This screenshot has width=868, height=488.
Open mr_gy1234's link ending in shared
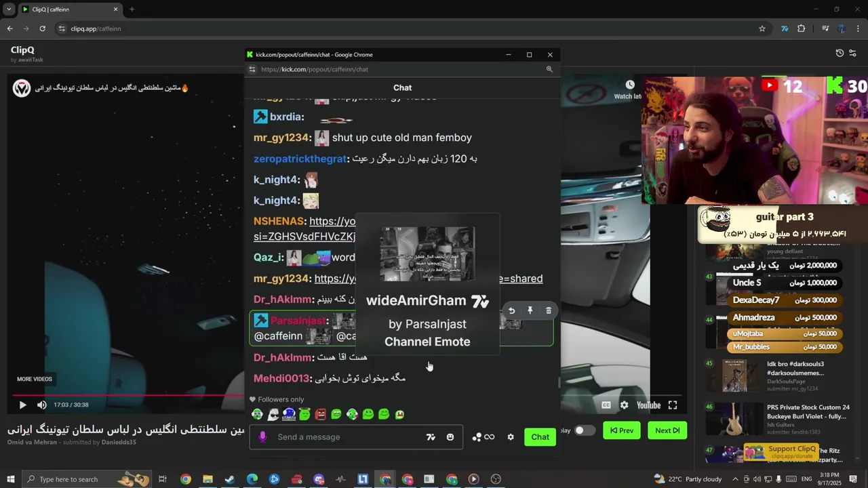point(429,279)
